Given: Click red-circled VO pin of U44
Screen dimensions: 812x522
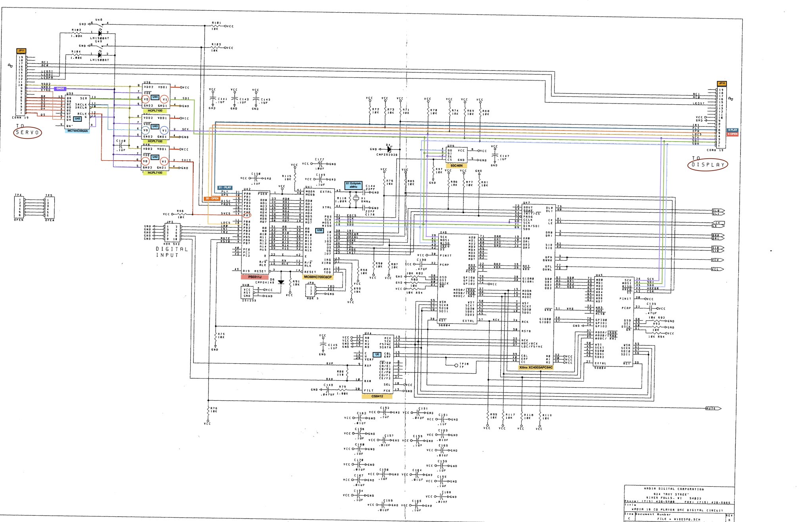Looking at the screenshot, I should coord(146,99).
